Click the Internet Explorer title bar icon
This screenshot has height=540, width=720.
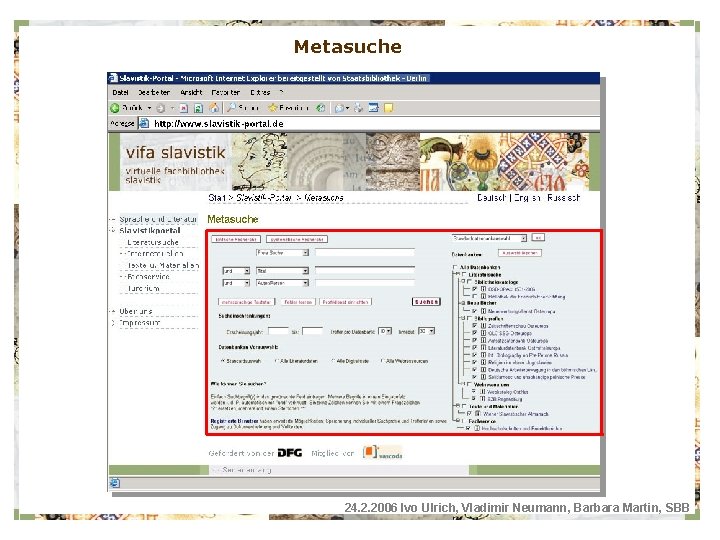coord(113,78)
